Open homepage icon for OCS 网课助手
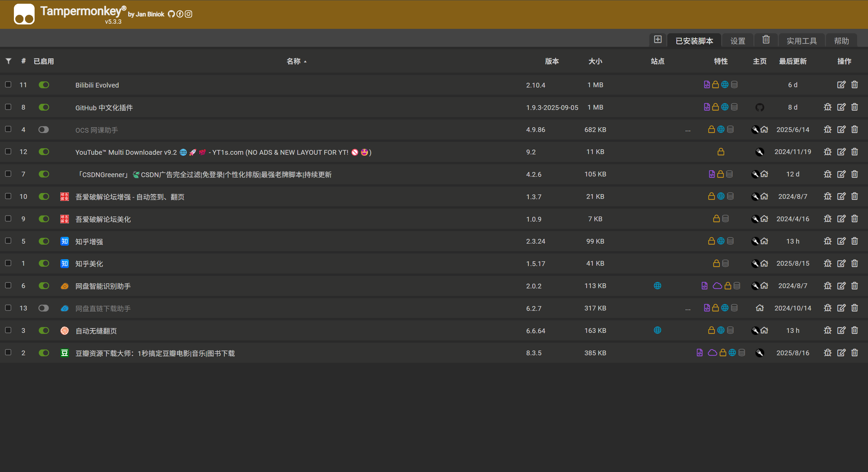This screenshot has width=868, height=472. coord(764,130)
